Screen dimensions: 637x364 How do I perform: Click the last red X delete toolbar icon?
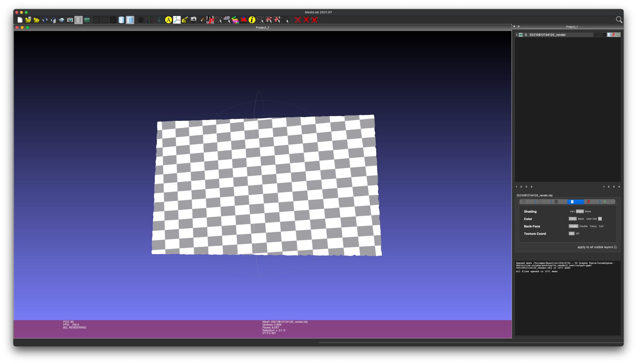314,20
